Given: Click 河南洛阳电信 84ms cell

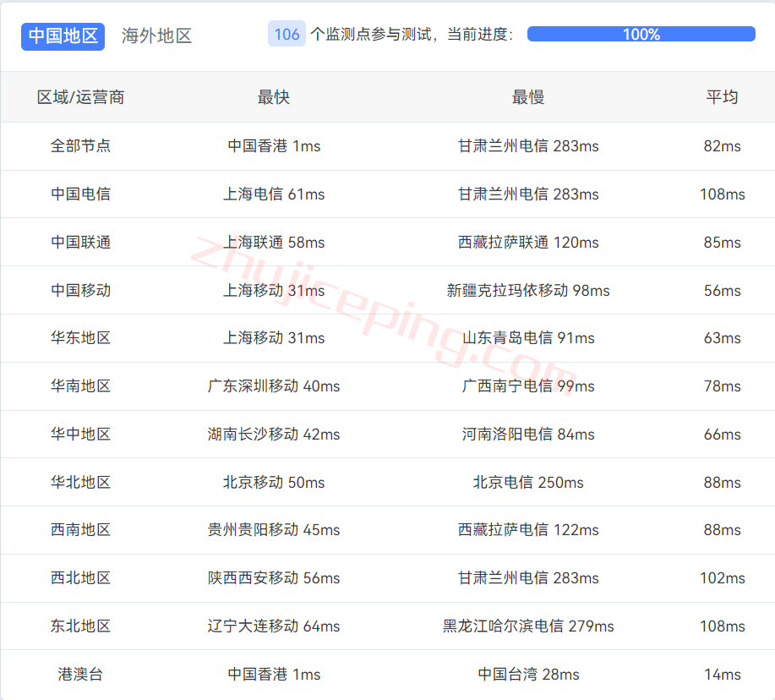Looking at the screenshot, I should point(528,434).
